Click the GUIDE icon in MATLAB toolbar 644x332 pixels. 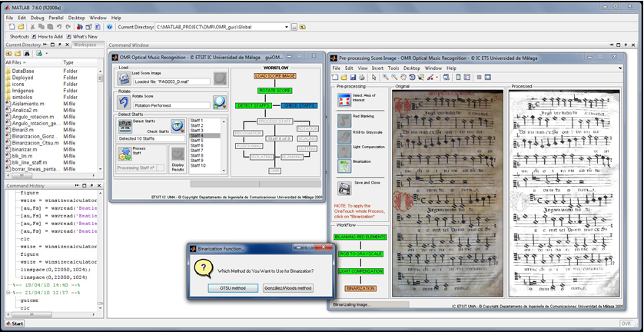pos(88,27)
